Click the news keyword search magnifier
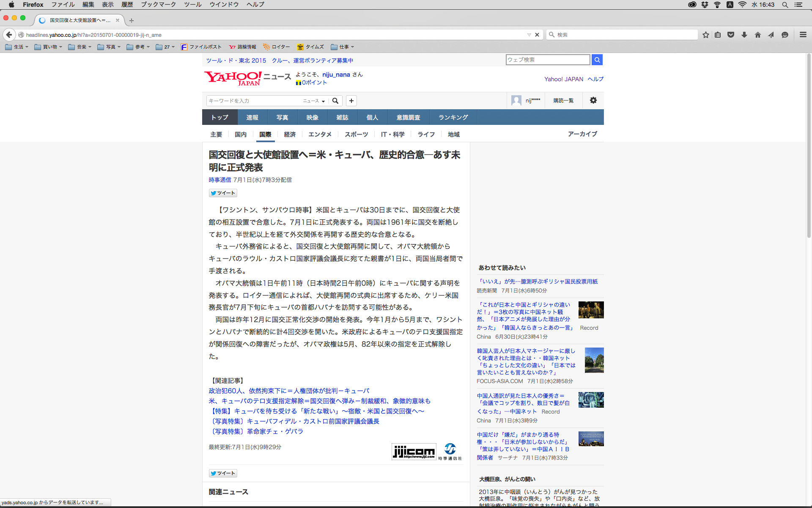Viewport: 812px width, 508px height. (x=335, y=101)
